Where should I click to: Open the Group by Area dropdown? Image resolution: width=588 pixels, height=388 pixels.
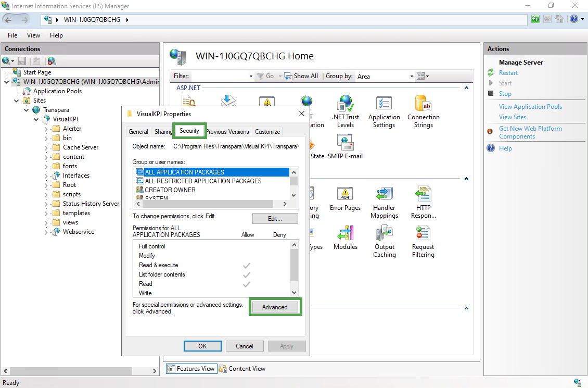pos(412,76)
